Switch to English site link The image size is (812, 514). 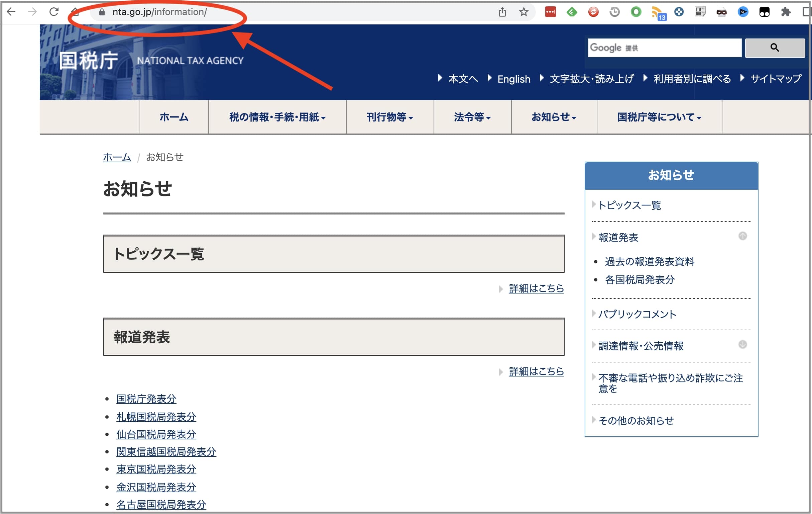tap(513, 79)
